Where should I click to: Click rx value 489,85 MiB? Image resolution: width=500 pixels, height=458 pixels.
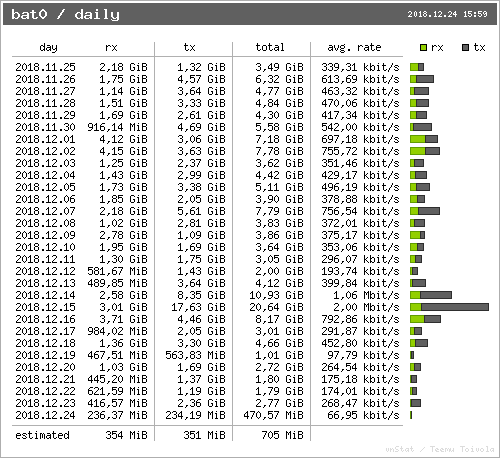click(117, 283)
